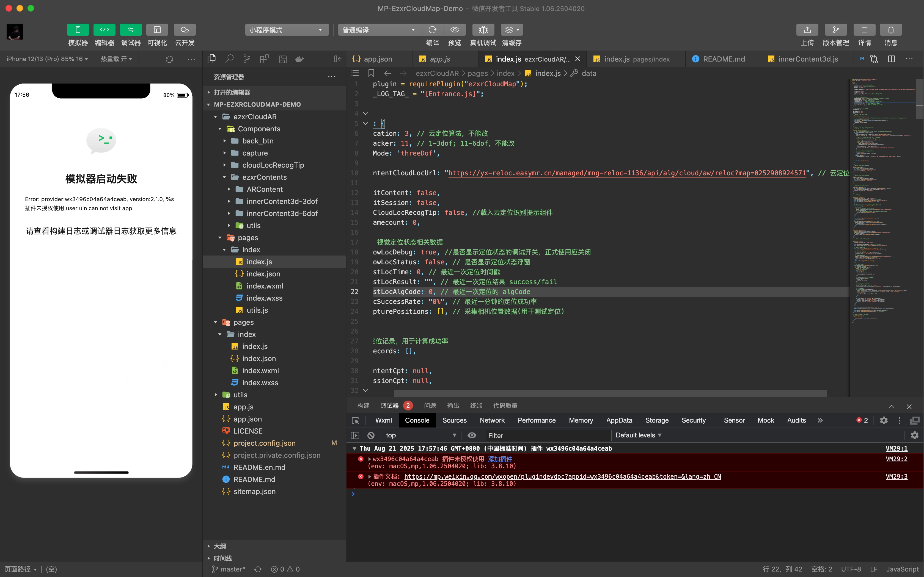The image size is (924, 577).
Task: Expand the back_btn folder
Action: click(258, 141)
